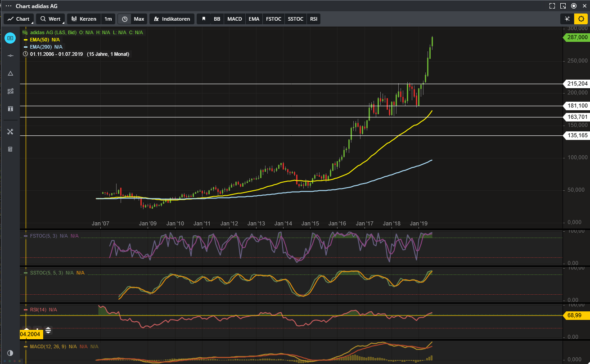Click the bookmark flag icon in toolbar
The width and height of the screenshot is (590, 364).
(x=203, y=19)
